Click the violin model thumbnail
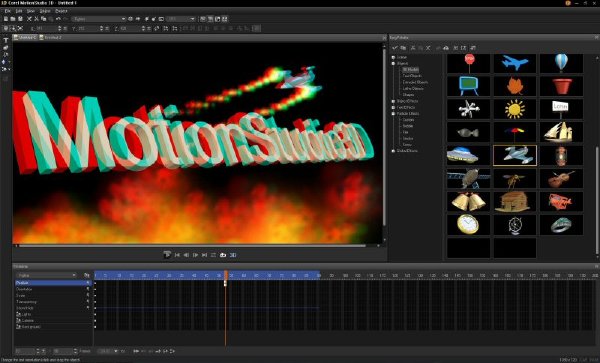The image size is (600, 363). (561, 178)
